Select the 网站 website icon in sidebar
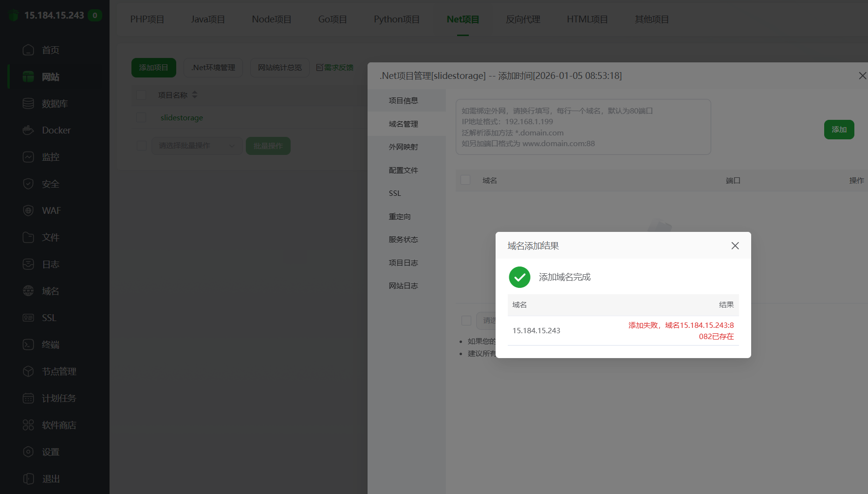The width and height of the screenshot is (868, 494). point(28,77)
